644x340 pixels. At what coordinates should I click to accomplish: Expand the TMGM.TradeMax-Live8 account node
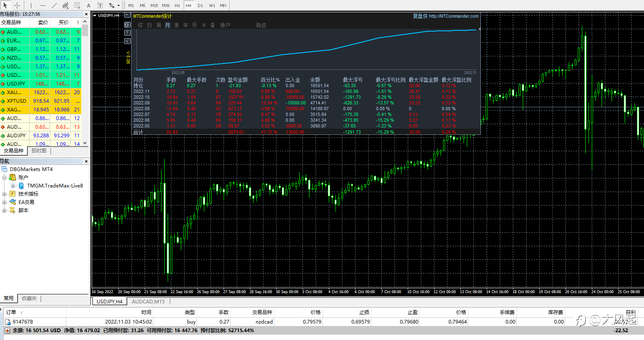(13, 186)
